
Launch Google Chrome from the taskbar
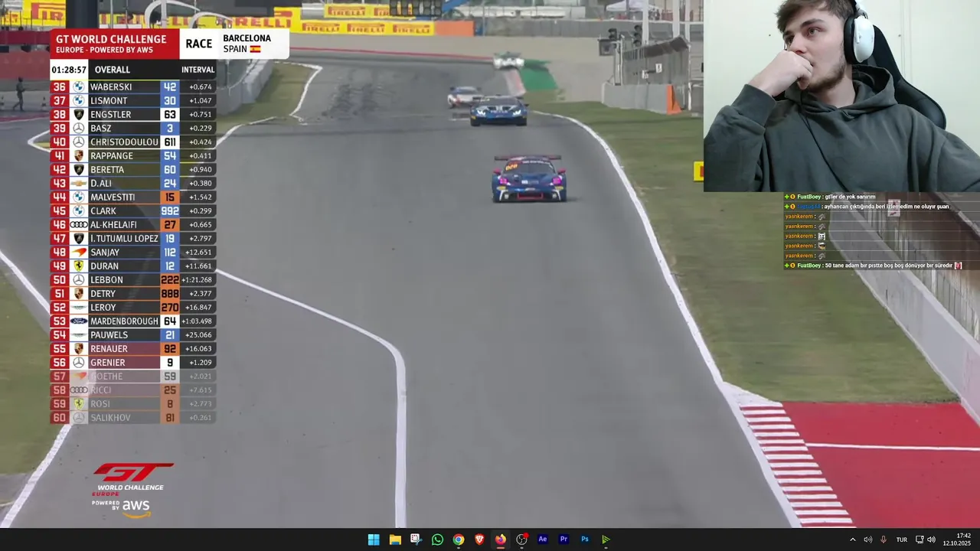click(458, 540)
